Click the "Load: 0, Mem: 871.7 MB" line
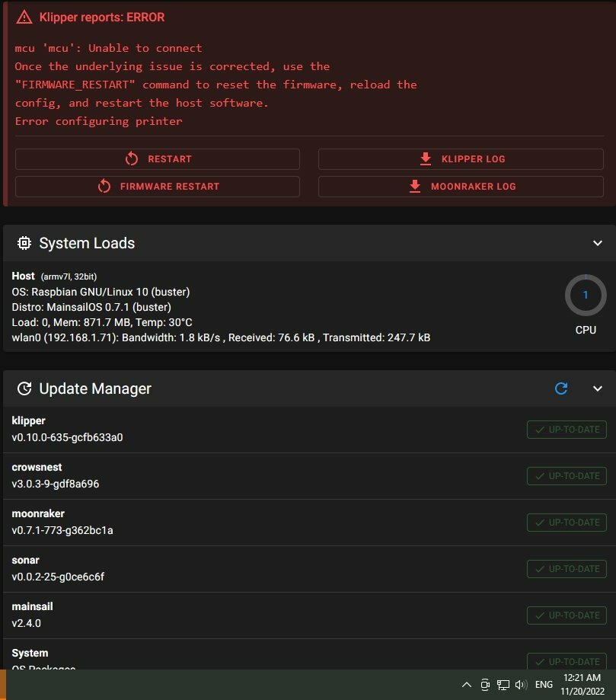The image size is (616, 700). [x=102, y=322]
